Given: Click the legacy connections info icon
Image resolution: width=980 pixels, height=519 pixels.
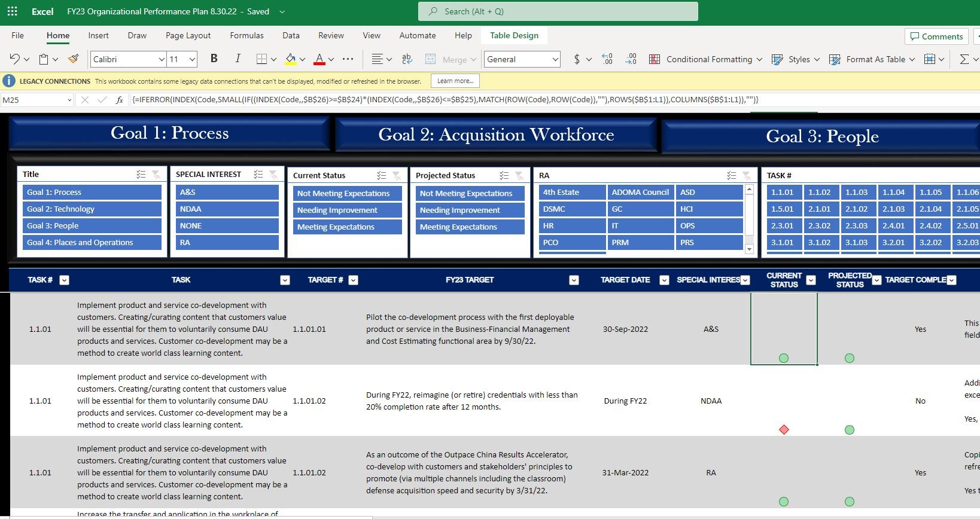Looking at the screenshot, I should click(9, 81).
